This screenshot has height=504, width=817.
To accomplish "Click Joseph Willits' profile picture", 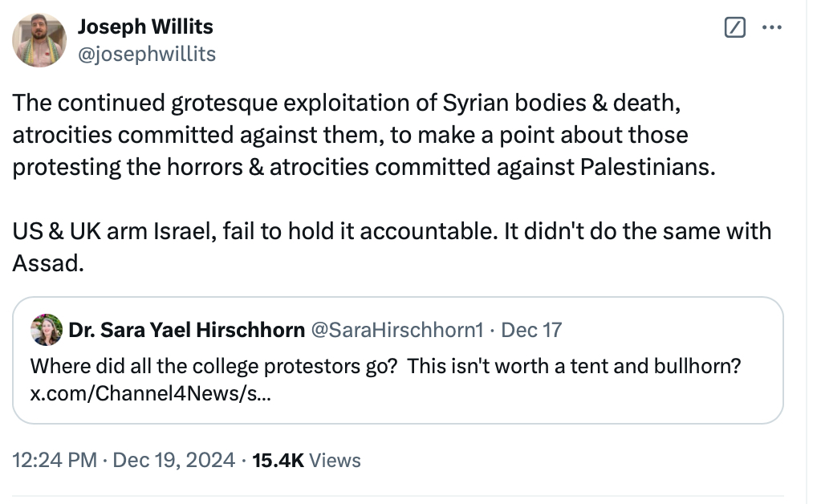I will (x=40, y=40).
